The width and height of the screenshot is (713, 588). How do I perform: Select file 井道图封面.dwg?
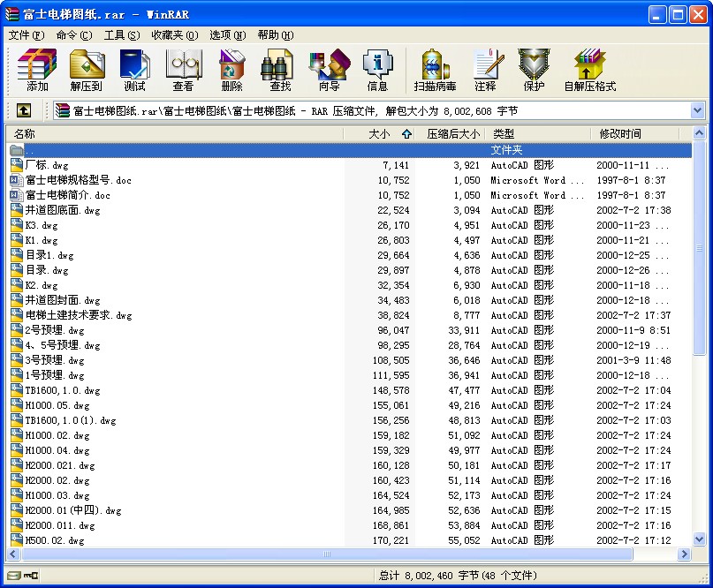(63, 300)
